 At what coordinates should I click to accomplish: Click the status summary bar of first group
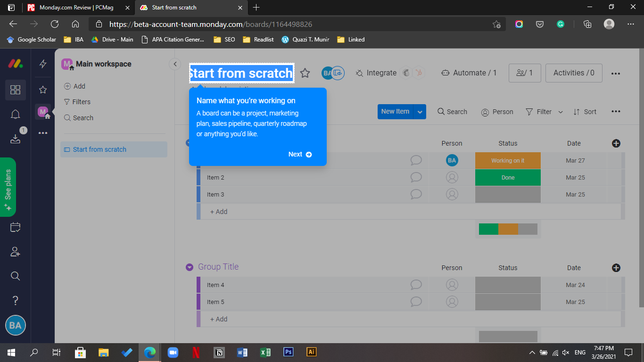(508, 229)
